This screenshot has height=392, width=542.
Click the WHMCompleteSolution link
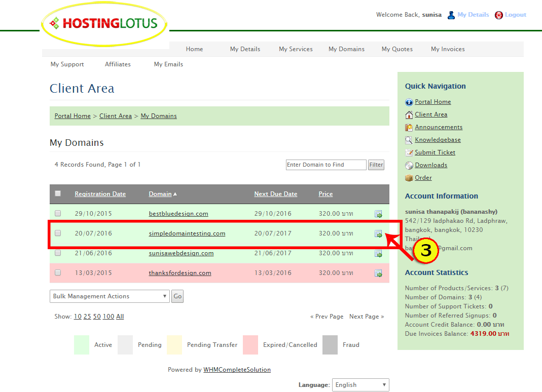tap(237, 370)
